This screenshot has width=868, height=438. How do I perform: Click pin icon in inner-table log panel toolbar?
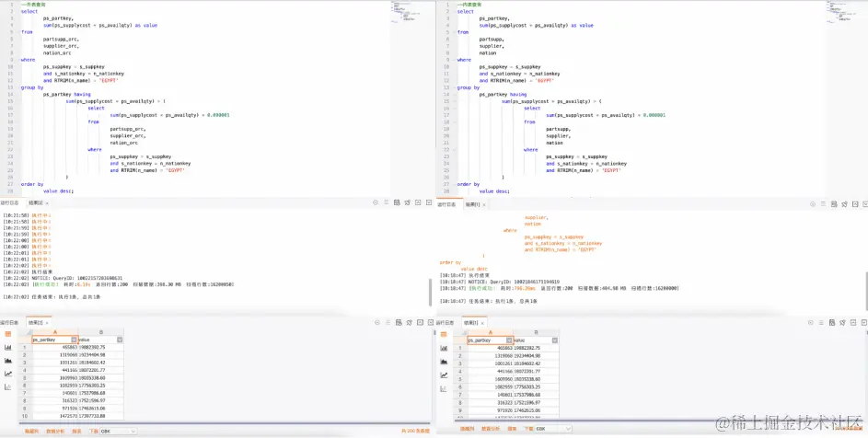coord(843,204)
